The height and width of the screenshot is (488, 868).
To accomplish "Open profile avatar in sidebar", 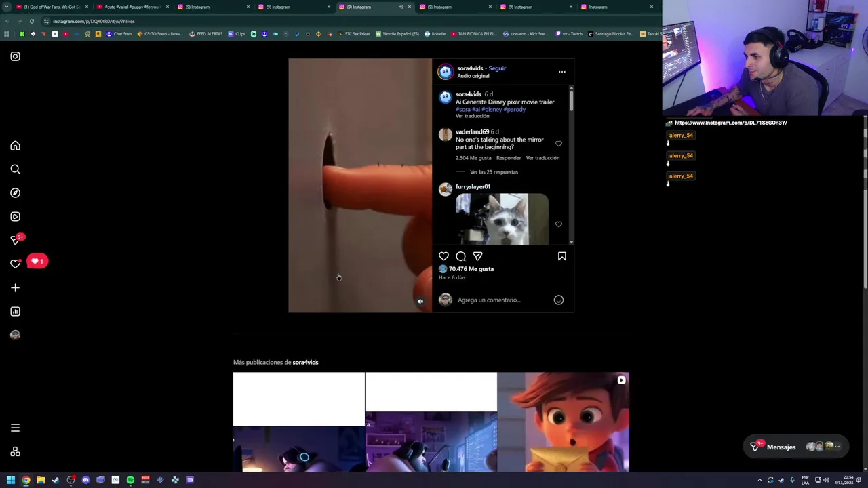I will click(15, 335).
